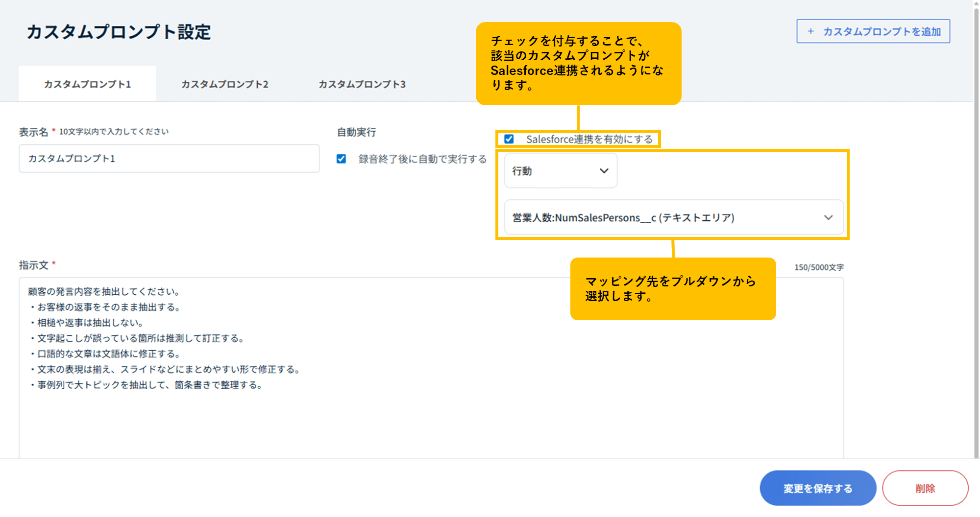Viewport: 980px width, 517px height.
Task: Switch to the カスタムプロンプト2 tab
Action: click(x=225, y=84)
